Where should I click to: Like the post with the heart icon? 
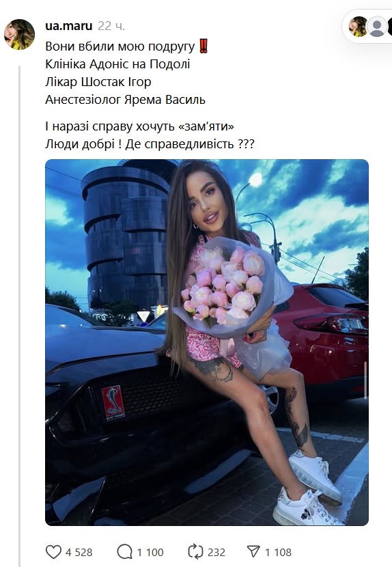pos(53,552)
